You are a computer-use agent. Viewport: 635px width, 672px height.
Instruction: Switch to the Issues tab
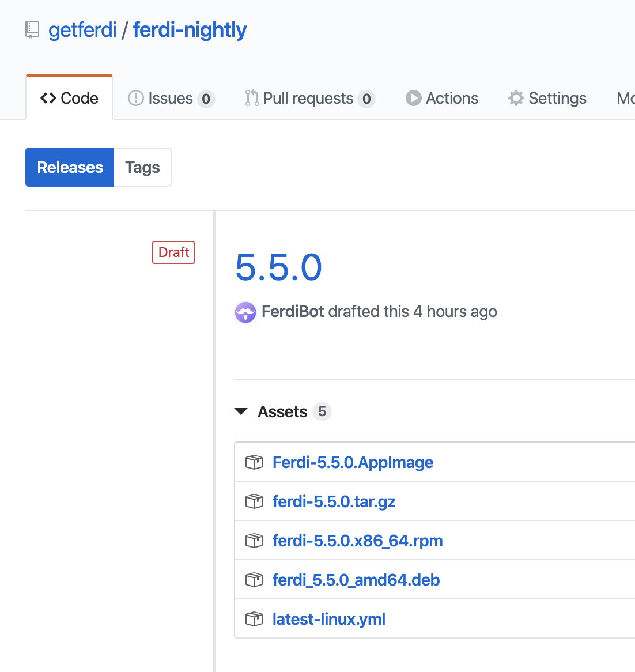[x=171, y=98]
